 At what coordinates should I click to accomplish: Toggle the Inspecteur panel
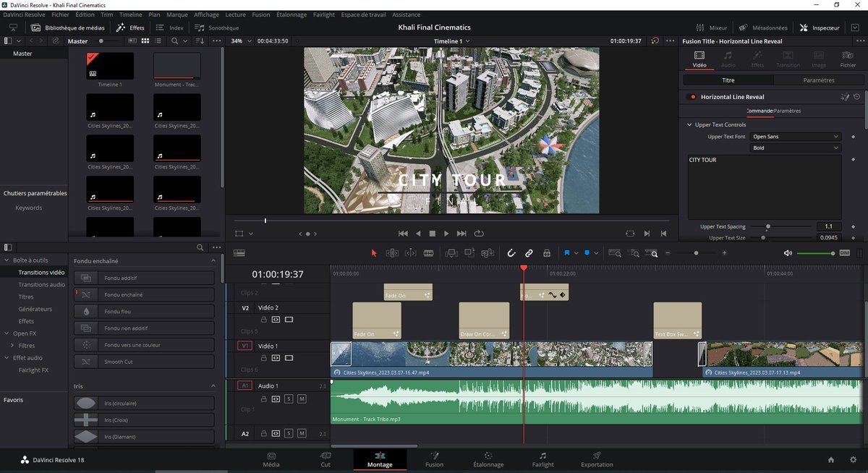click(x=820, y=27)
